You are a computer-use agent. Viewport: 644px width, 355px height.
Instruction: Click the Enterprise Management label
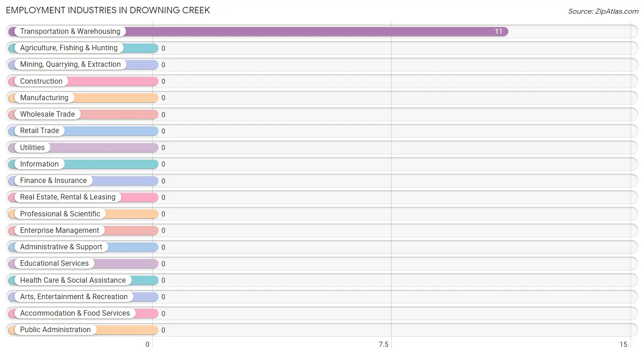tap(60, 231)
